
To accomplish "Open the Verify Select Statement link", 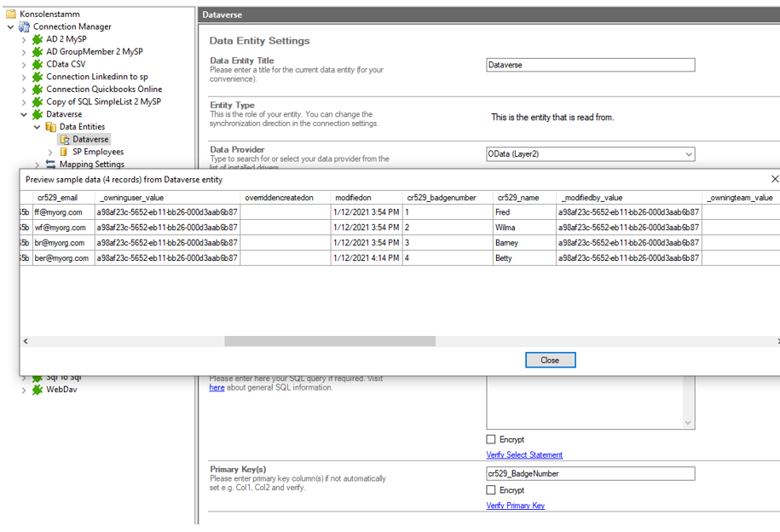I will click(524, 455).
